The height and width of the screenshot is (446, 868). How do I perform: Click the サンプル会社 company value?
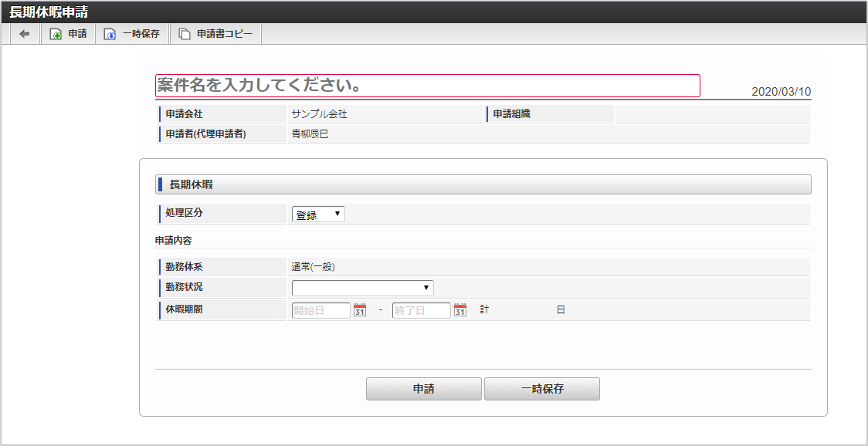click(319, 114)
